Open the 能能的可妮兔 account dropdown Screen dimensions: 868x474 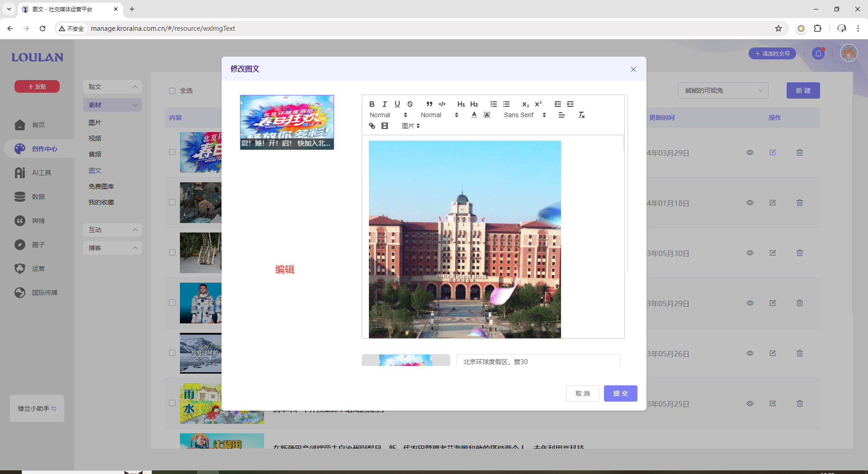pyautogui.click(x=723, y=90)
